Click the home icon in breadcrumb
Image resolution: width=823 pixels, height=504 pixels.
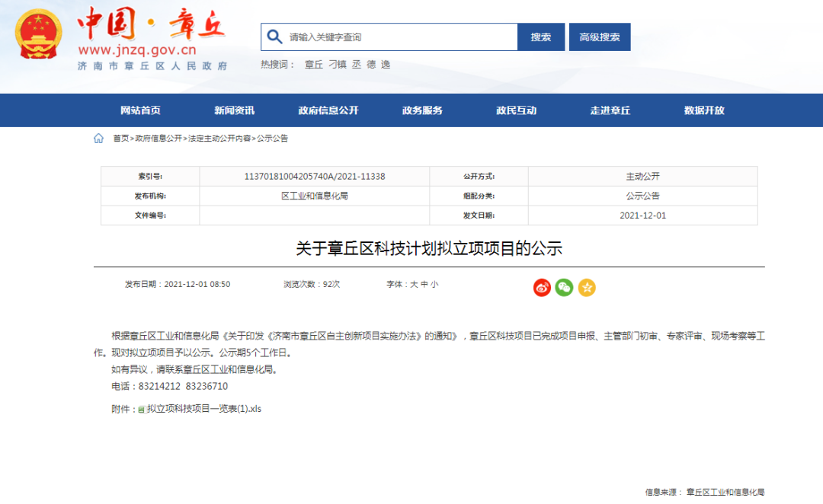pyautogui.click(x=98, y=139)
